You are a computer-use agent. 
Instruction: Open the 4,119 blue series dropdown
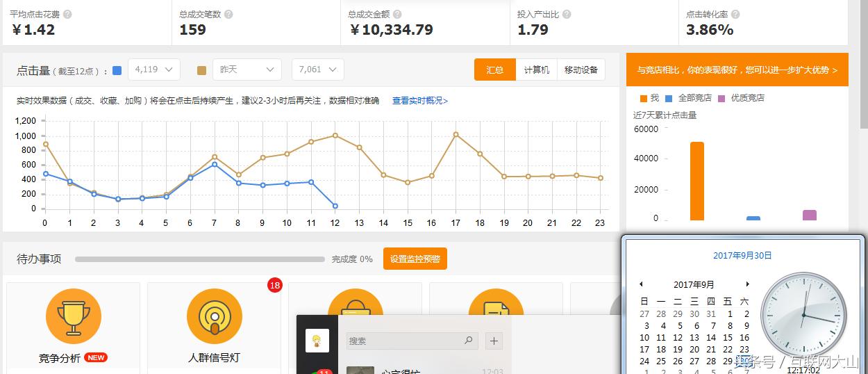[154, 70]
